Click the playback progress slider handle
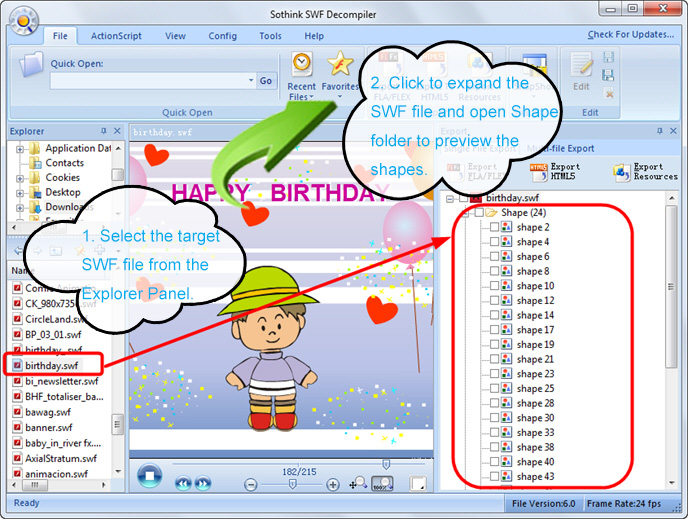This screenshot has height=519, width=688. 386,464
